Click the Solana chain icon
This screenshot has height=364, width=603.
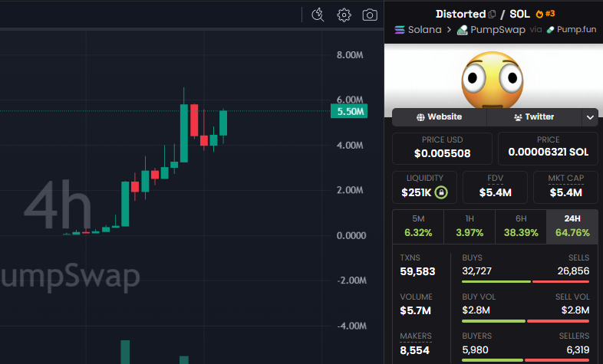pos(400,30)
